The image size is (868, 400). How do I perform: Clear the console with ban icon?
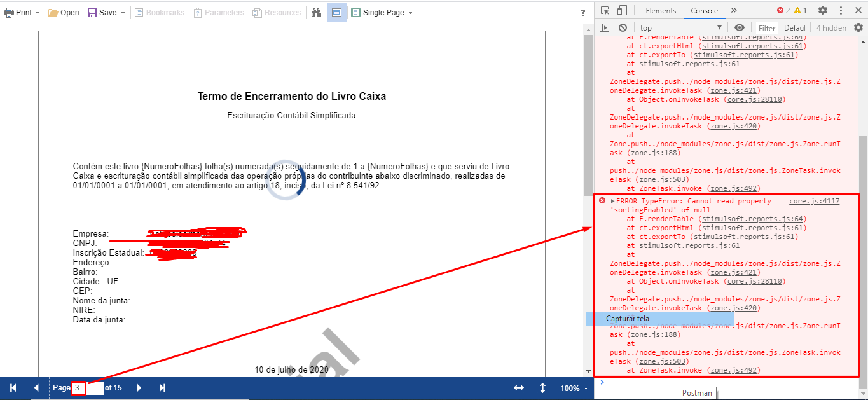tap(623, 27)
